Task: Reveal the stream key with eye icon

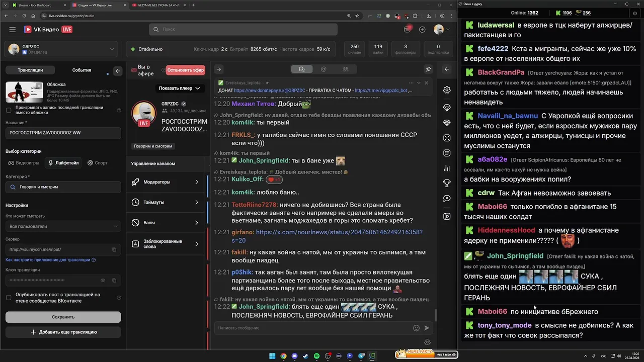Action: pyautogui.click(x=103, y=280)
